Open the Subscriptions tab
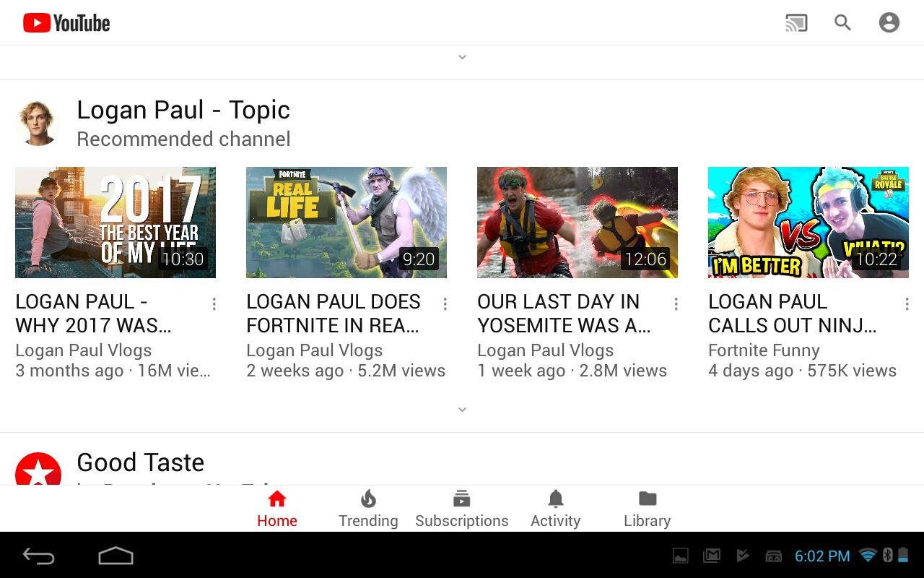The width and height of the screenshot is (924, 578). pos(462,509)
